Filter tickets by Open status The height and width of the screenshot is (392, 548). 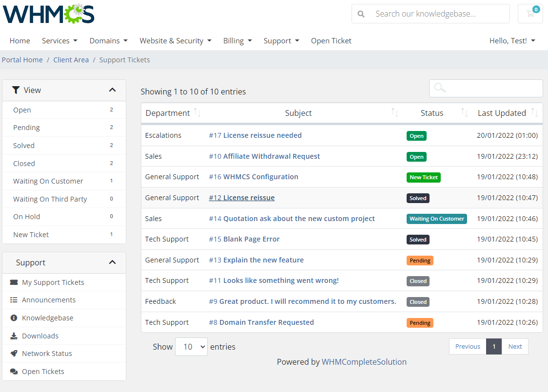[x=64, y=110]
